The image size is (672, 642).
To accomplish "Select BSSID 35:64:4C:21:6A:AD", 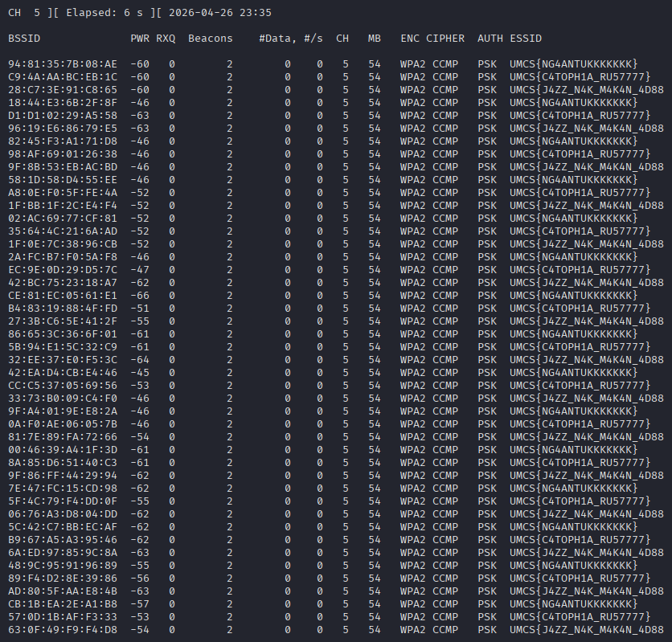I will (63, 231).
